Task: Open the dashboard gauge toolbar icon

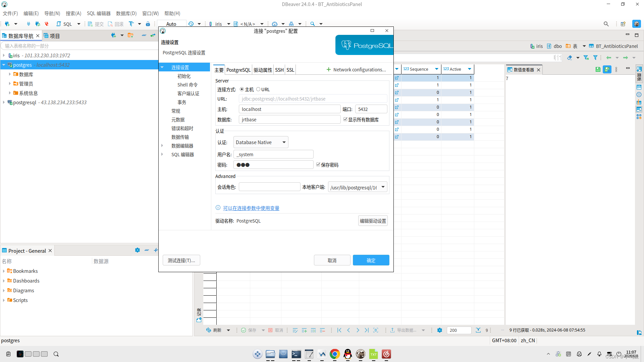Action: (275, 24)
